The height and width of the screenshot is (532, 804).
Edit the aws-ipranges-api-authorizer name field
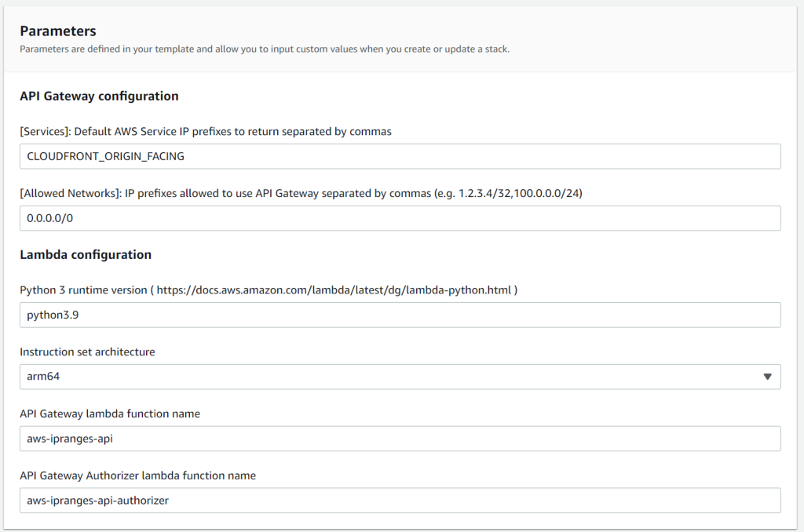[x=400, y=501]
